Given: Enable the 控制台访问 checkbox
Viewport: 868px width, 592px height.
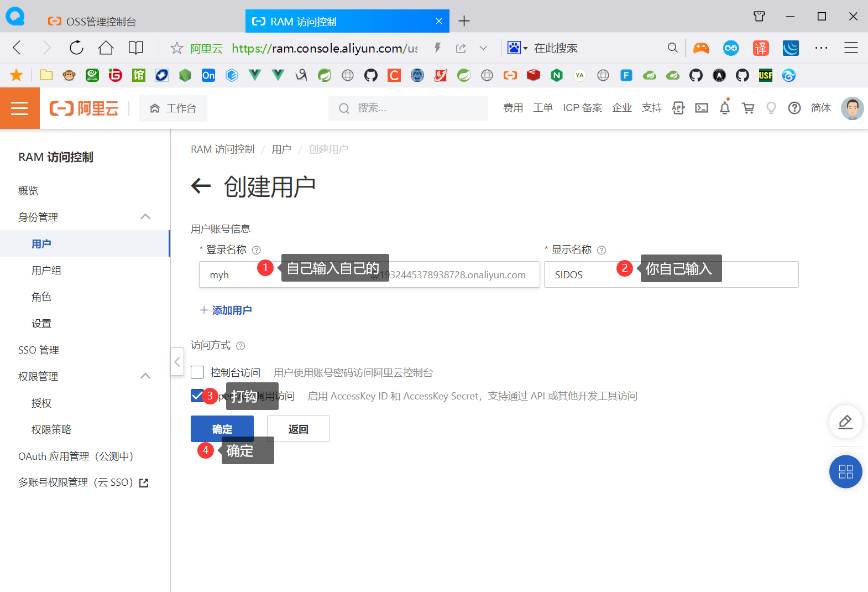Looking at the screenshot, I should point(197,372).
